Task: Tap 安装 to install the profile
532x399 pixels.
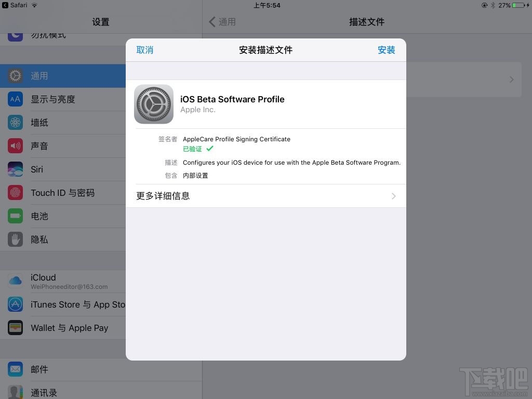Action: pos(387,50)
